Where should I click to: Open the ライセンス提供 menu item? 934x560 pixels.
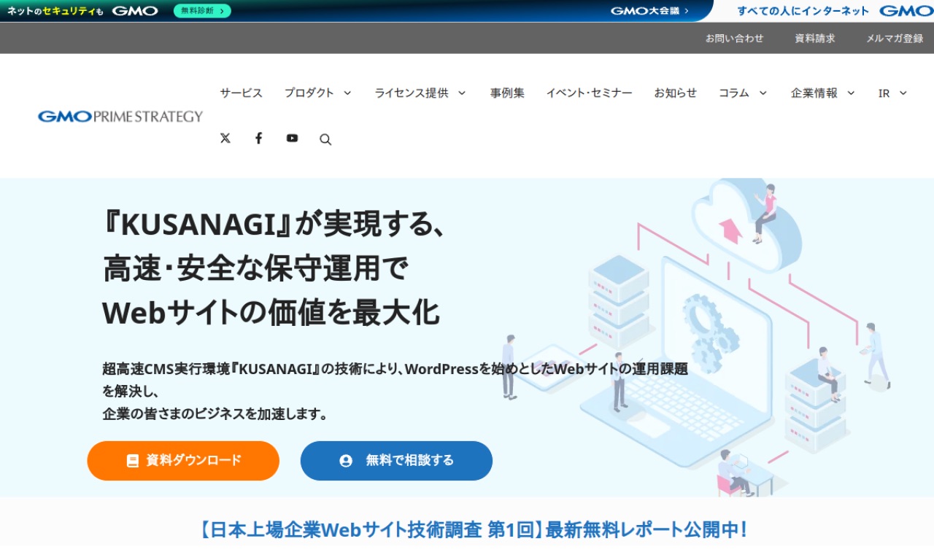(x=412, y=93)
